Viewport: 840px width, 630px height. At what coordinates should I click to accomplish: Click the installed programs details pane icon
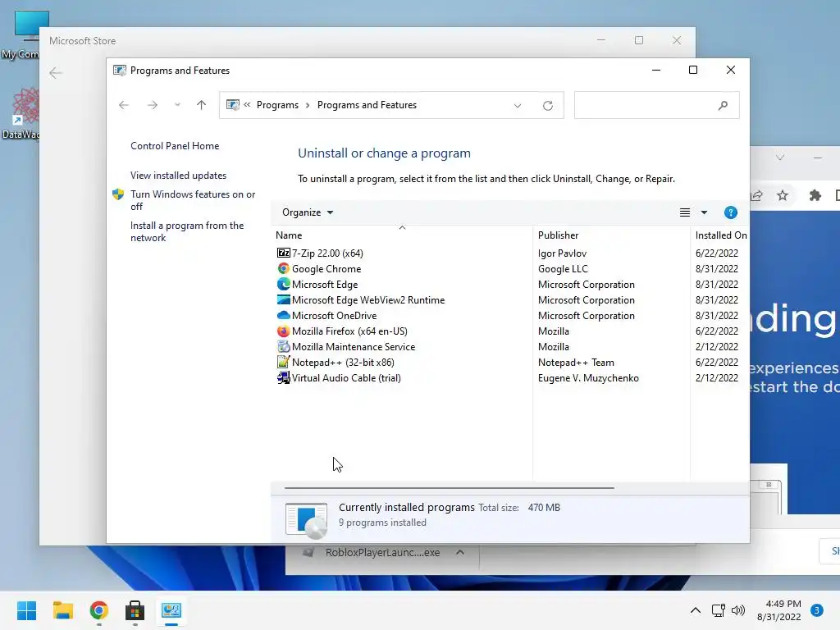tap(306, 518)
